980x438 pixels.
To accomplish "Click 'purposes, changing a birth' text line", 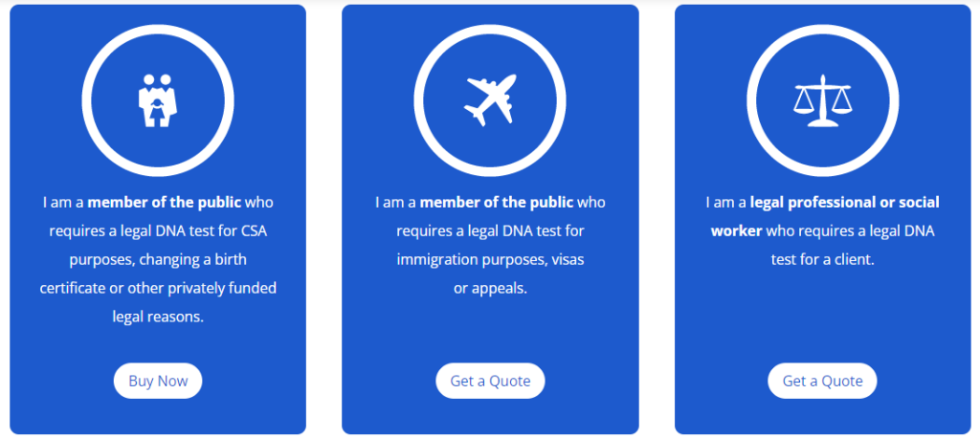I will [x=158, y=259].
